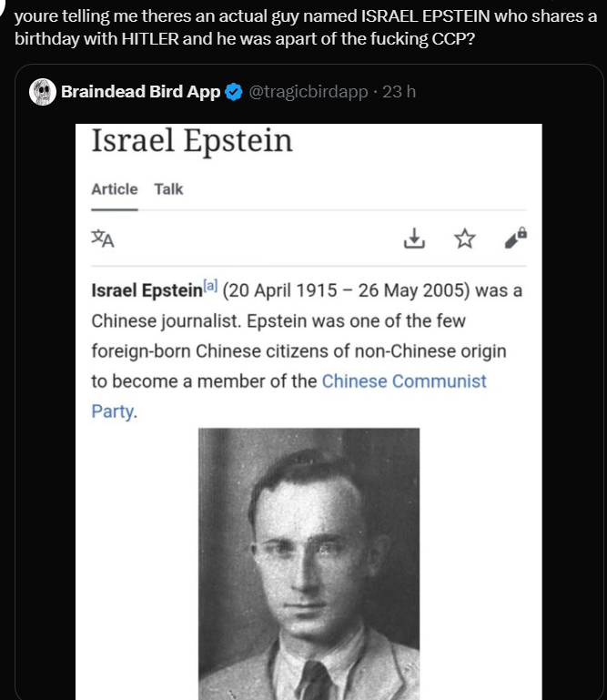Viewport: 607px width, 700px height.
Task: Click the pencil with lock edit icon
Action: click(516, 238)
